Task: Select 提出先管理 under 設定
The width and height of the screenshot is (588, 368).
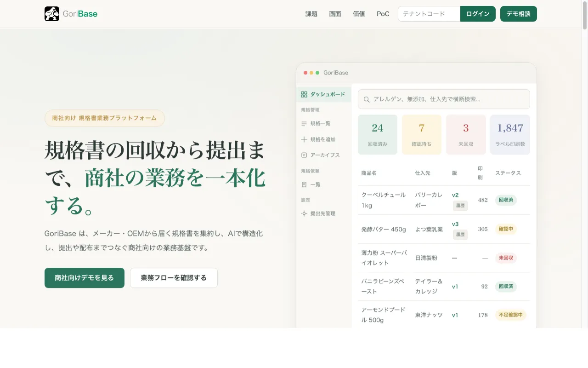Action: 304,213
